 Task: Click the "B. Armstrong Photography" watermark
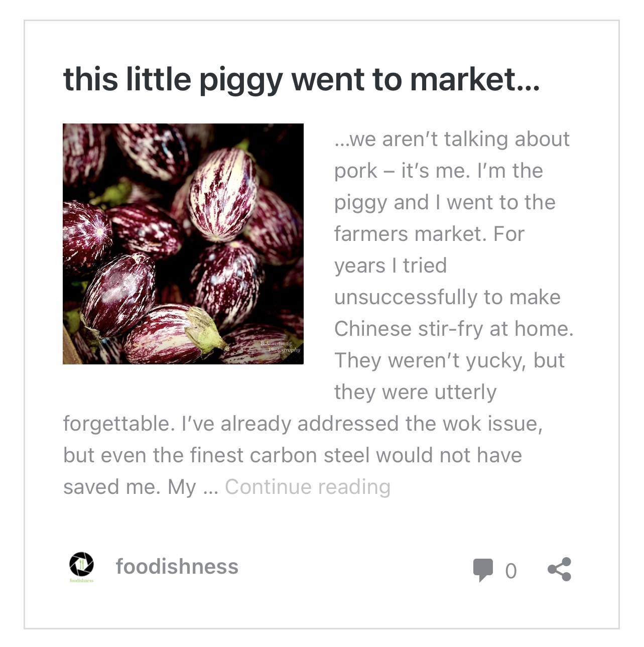point(280,346)
